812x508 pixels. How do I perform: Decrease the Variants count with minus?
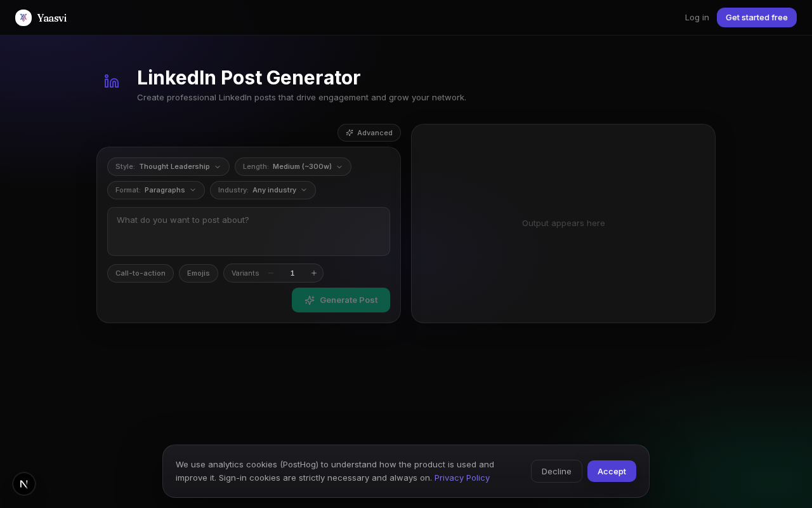pyautogui.click(x=271, y=273)
